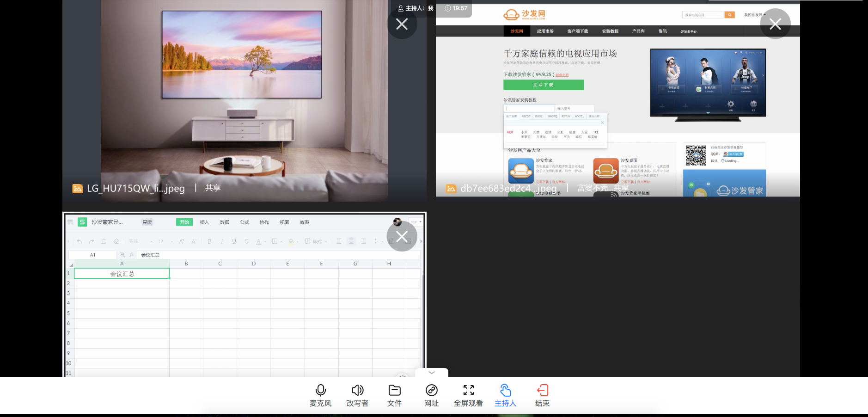Increase font size with A+ icon
The height and width of the screenshot is (417, 868).
click(x=182, y=241)
